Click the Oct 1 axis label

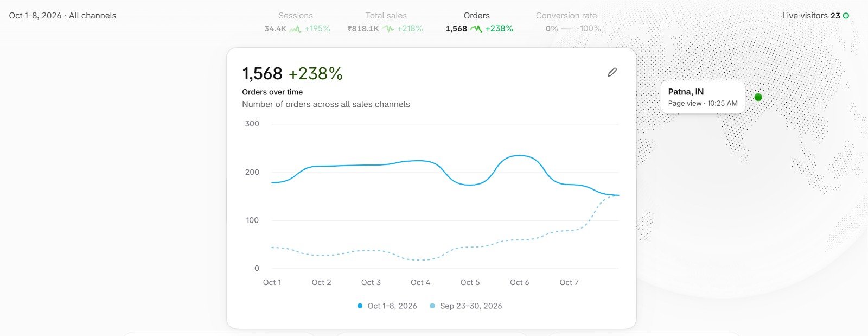point(272,282)
